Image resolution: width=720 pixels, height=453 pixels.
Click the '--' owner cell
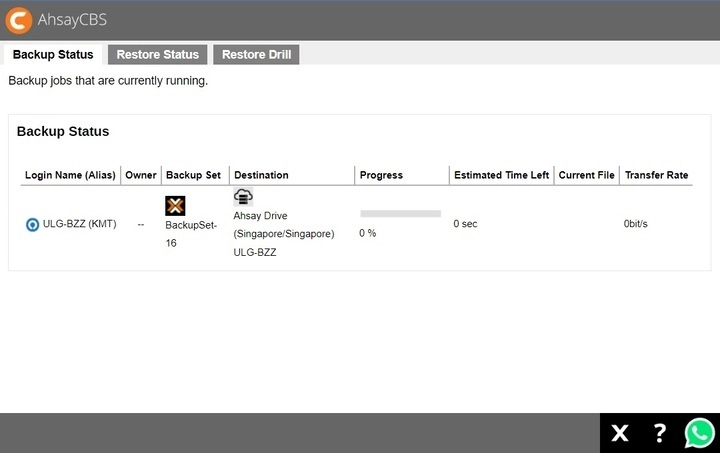(141, 224)
